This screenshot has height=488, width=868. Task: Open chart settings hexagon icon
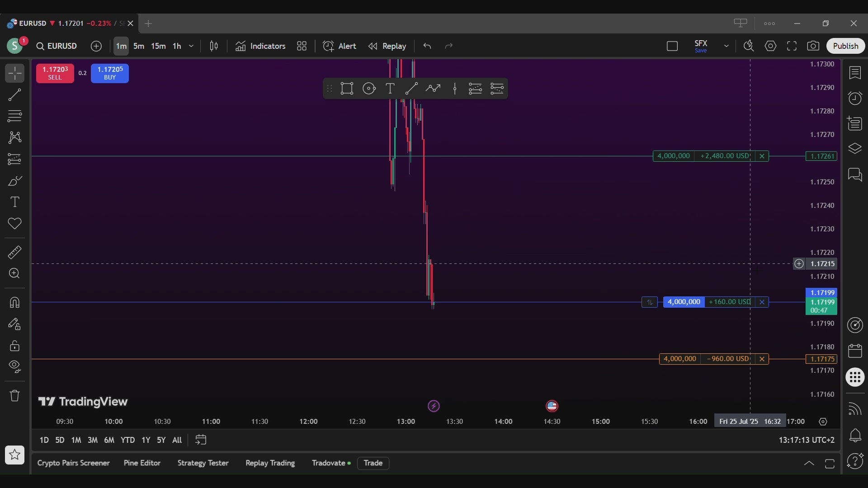point(771,46)
